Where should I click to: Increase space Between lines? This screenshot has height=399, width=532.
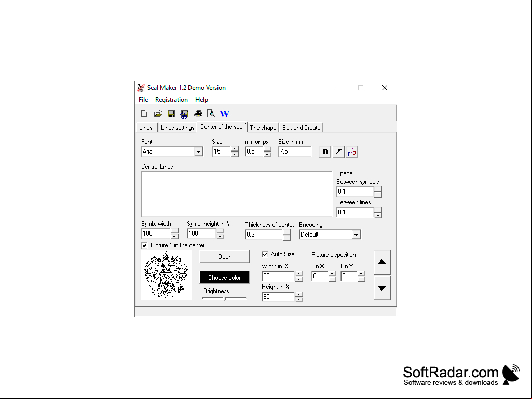378,210
